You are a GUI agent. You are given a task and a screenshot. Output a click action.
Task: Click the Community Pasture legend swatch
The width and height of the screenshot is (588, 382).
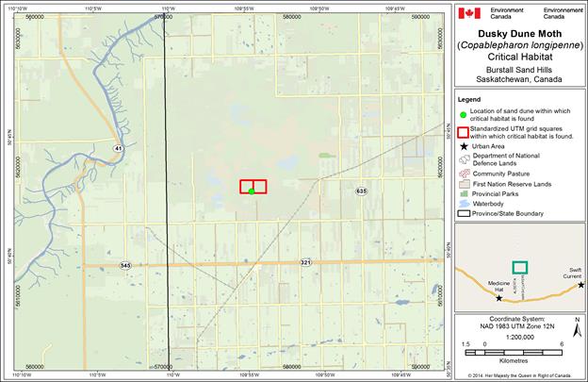tap(463, 174)
